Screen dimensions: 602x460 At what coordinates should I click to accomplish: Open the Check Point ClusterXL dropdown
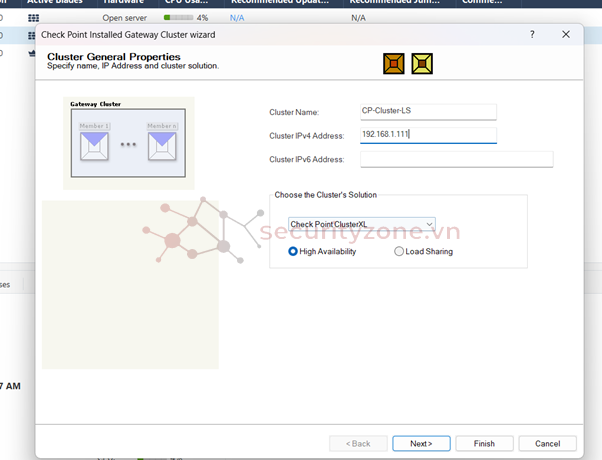coord(362,224)
